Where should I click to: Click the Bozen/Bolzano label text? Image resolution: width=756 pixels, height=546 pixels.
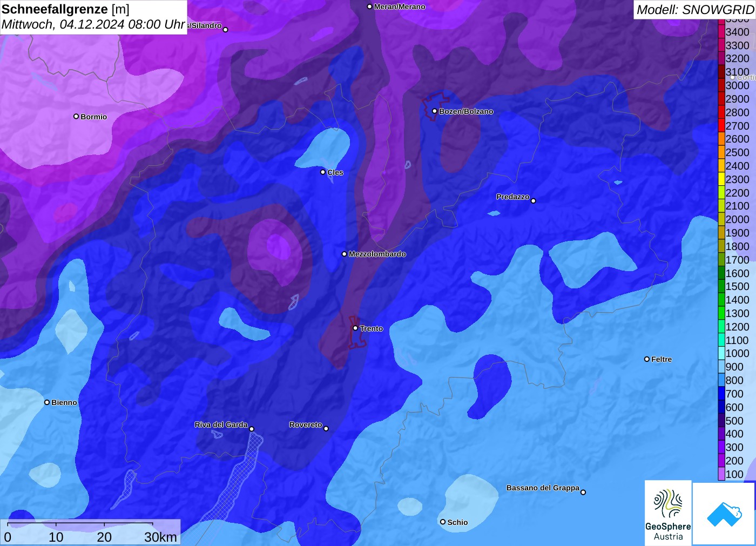point(466,111)
